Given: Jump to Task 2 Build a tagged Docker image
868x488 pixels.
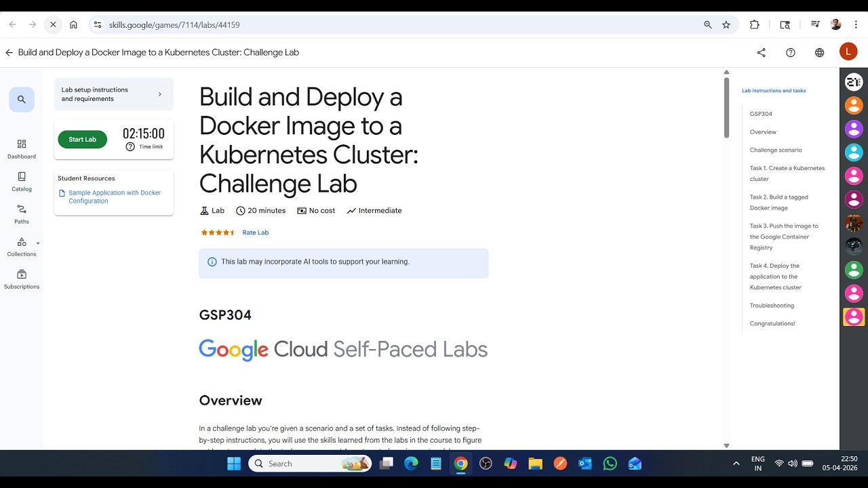Looking at the screenshot, I should (x=779, y=203).
